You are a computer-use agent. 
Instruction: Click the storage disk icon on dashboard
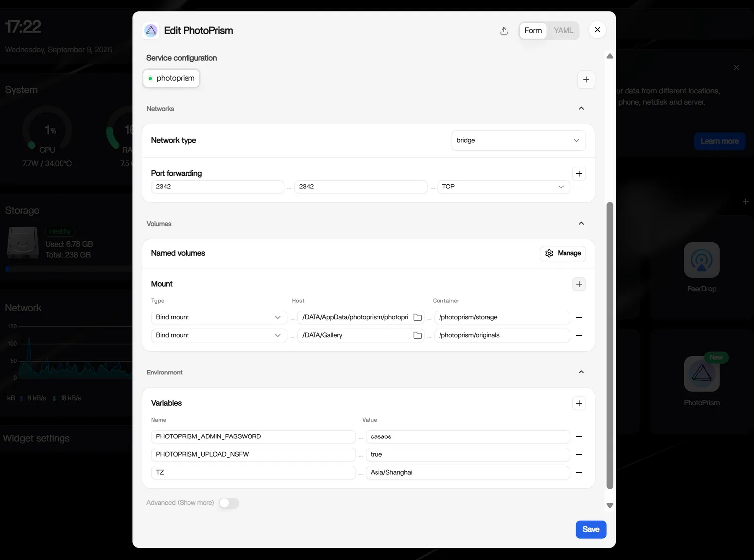pyautogui.click(x=23, y=243)
